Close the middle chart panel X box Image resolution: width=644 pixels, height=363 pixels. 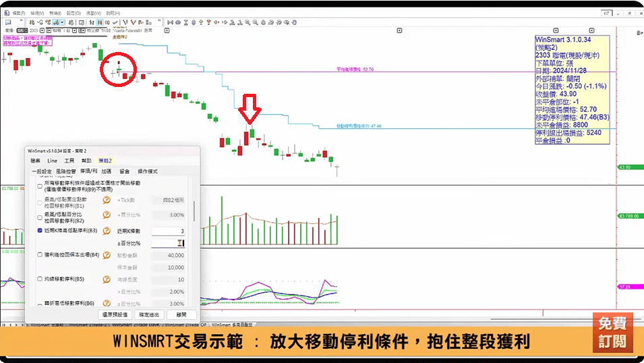point(399,30)
